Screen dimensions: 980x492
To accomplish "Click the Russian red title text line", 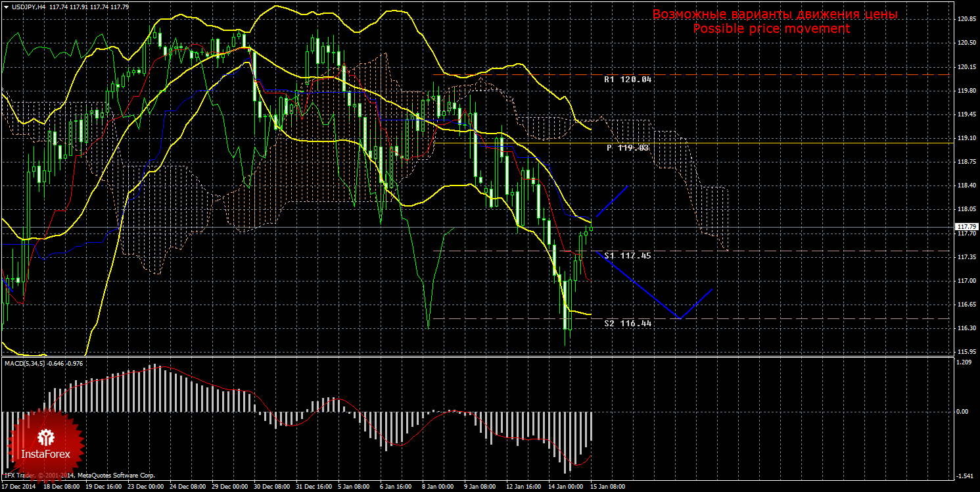I will [x=774, y=14].
